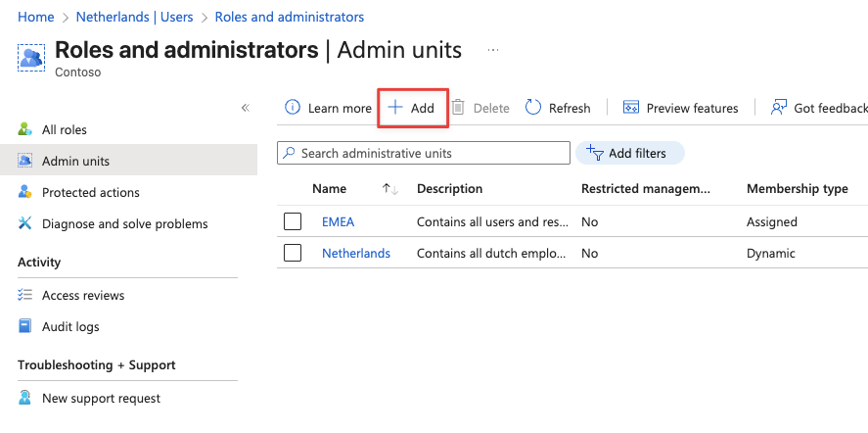Click the Delete trash icon

point(458,108)
